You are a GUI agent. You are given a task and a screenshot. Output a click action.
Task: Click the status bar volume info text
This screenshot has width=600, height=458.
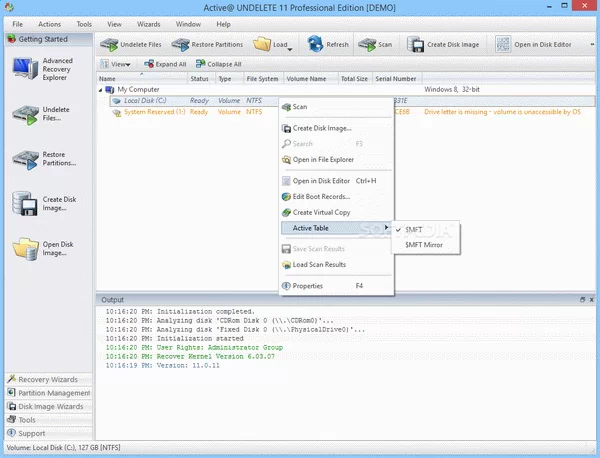pyautogui.click(x=63, y=447)
